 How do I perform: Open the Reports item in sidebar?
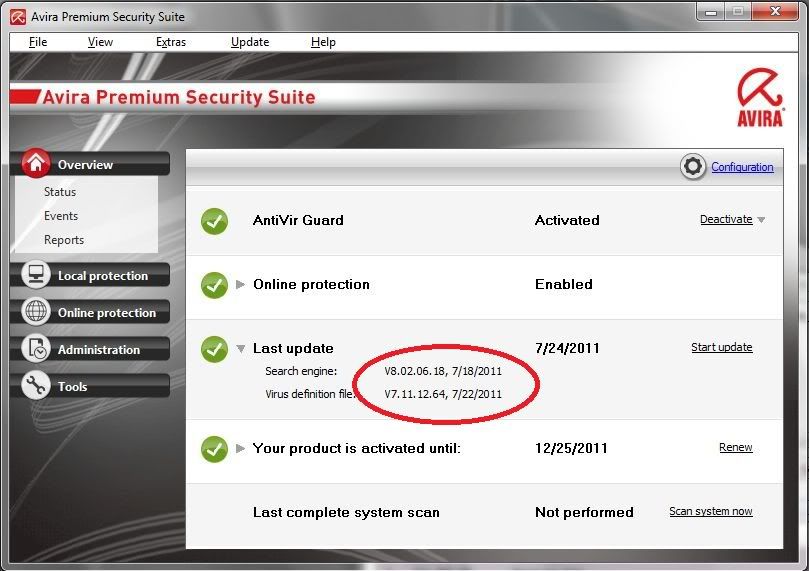[x=64, y=240]
